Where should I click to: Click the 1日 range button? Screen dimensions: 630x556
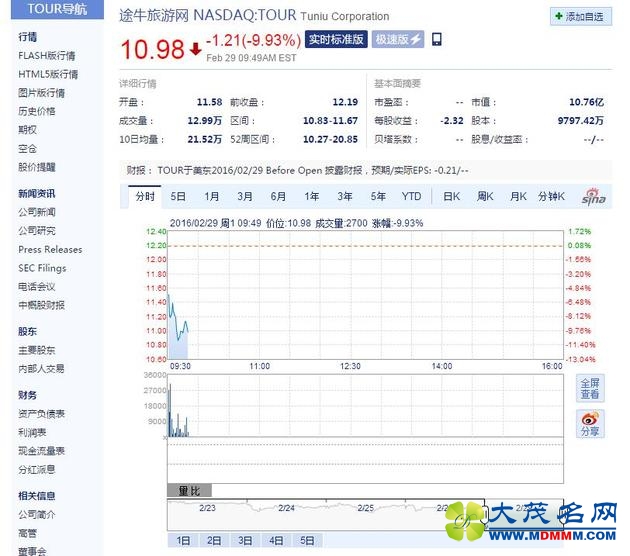(183, 541)
